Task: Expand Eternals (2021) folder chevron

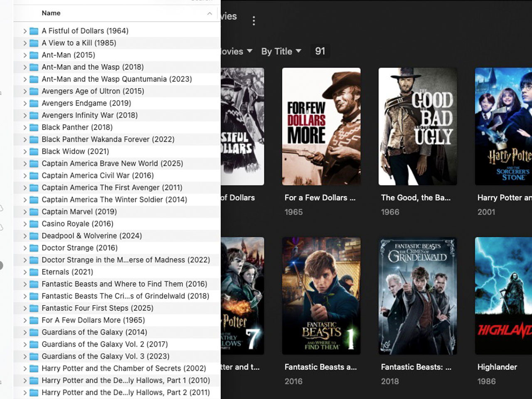Action: click(25, 272)
